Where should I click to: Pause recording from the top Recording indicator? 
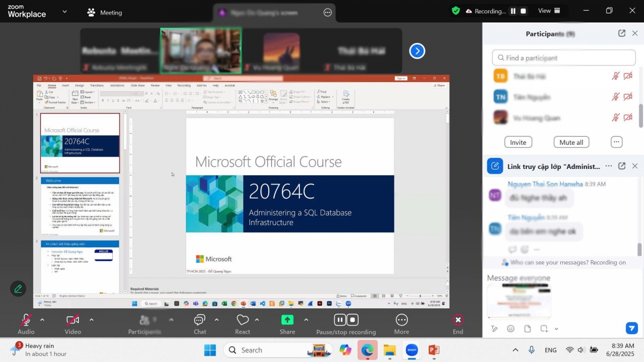513,11
